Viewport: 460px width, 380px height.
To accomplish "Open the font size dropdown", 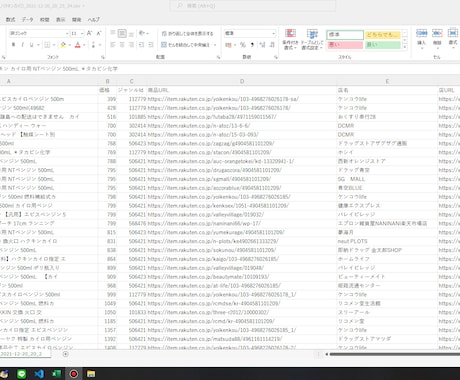I will pos(82,33).
